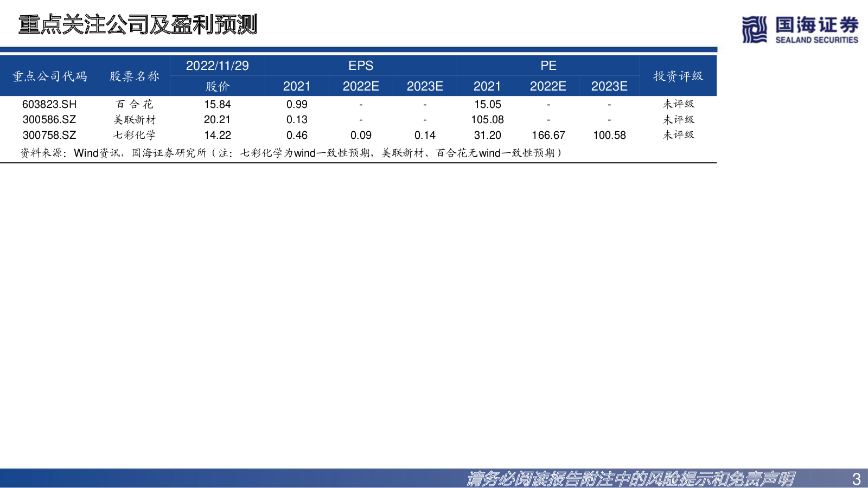
Task: Click the 资料来源 source note line
Action: pos(292,153)
